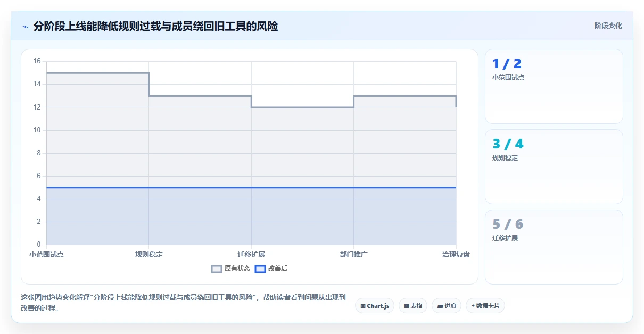This screenshot has height=334, width=644.
Task: Click the blue 改善后 line in chart
Action: (x=251, y=187)
